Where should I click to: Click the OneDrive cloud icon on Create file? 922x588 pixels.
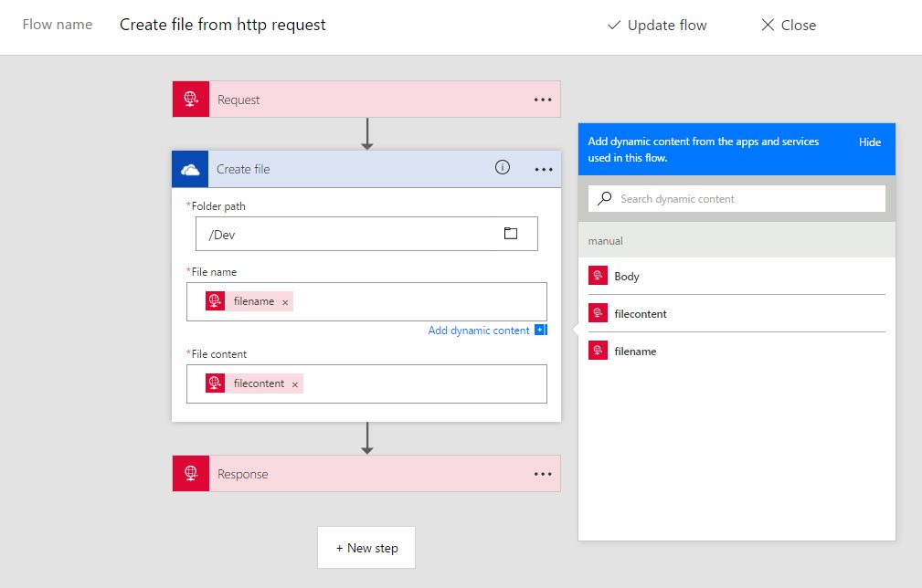(x=190, y=170)
